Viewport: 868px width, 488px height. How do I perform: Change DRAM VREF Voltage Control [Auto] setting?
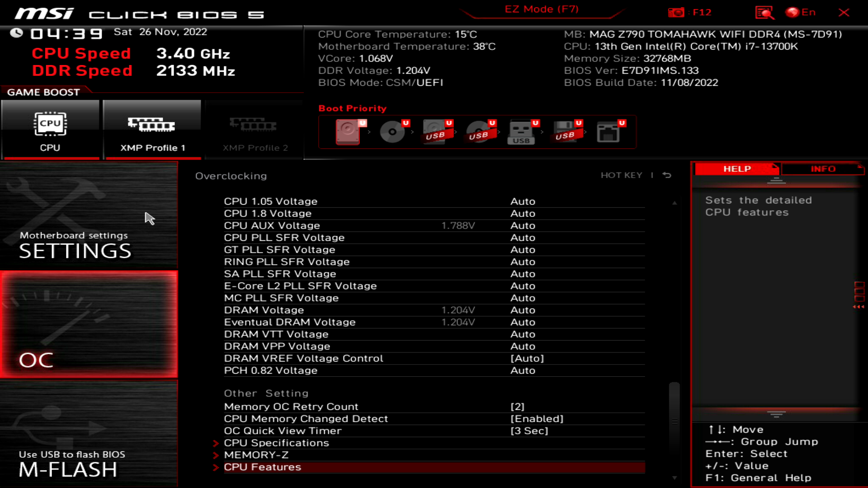(527, 358)
